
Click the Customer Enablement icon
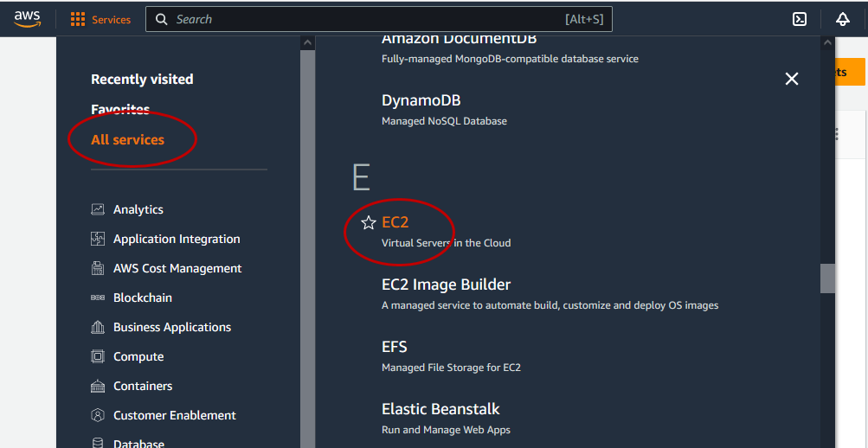98,415
